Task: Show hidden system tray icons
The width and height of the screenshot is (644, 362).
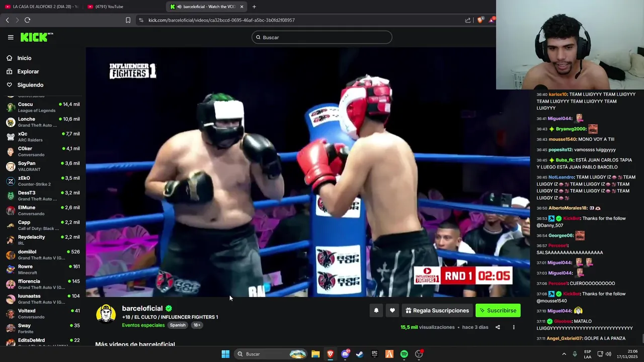Action: [x=564, y=354]
